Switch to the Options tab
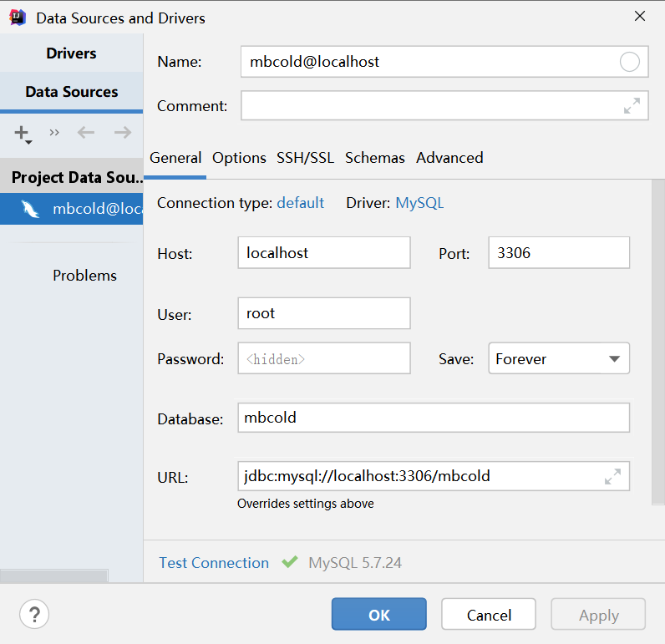The width and height of the screenshot is (665, 644). [239, 158]
